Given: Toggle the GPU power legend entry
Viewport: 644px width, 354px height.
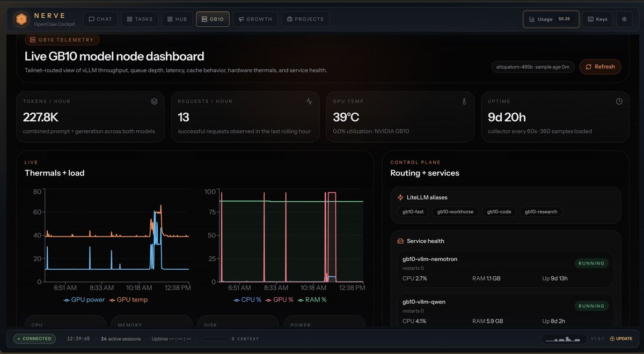Looking at the screenshot, I should (84, 300).
